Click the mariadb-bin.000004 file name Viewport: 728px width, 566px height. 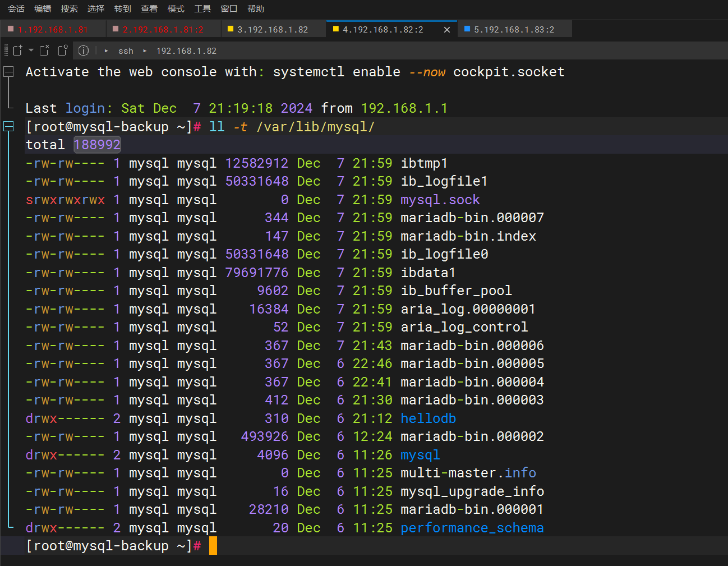coord(472,382)
